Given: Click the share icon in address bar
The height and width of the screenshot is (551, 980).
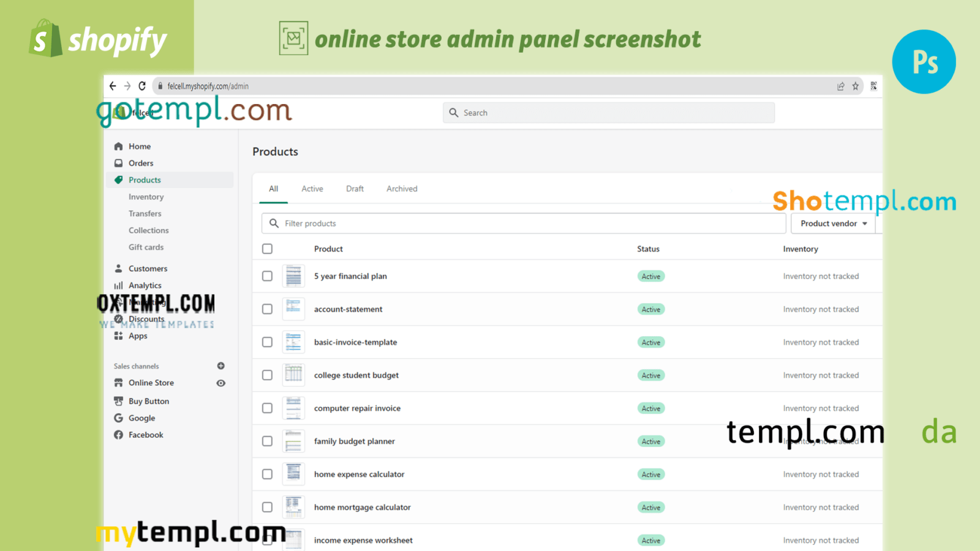Looking at the screenshot, I should (x=841, y=86).
